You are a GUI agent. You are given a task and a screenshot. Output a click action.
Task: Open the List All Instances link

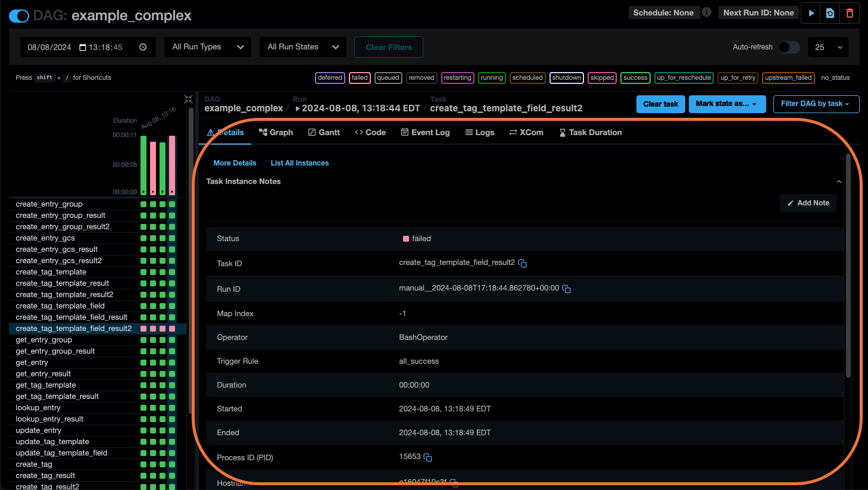point(299,163)
